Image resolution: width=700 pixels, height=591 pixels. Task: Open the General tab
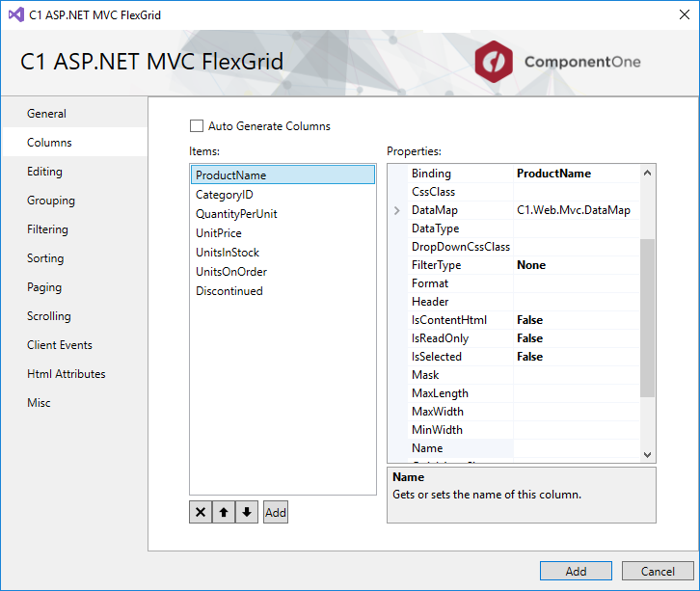click(x=46, y=114)
